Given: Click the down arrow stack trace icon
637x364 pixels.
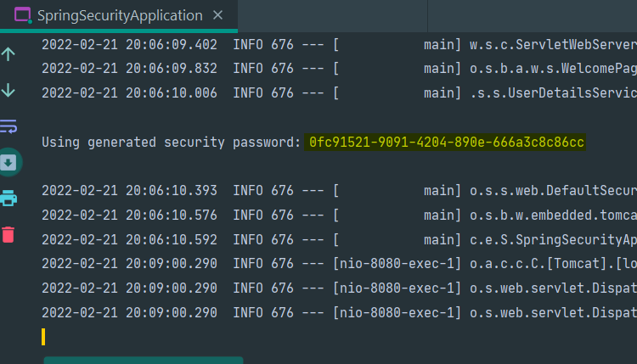Looking at the screenshot, I should [9, 90].
